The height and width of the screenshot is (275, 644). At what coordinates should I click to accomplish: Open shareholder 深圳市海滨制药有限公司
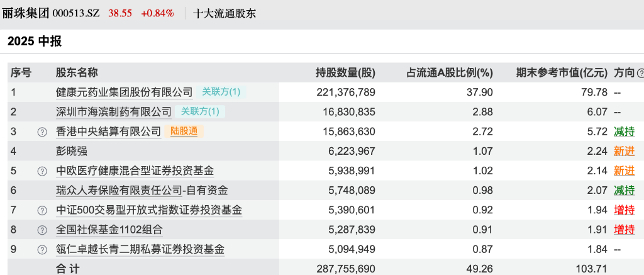point(113,112)
